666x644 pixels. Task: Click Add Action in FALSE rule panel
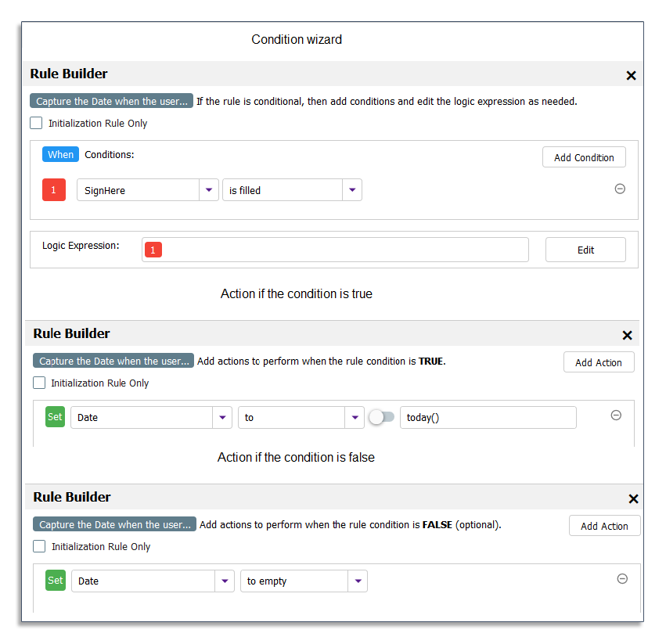pyautogui.click(x=604, y=526)
